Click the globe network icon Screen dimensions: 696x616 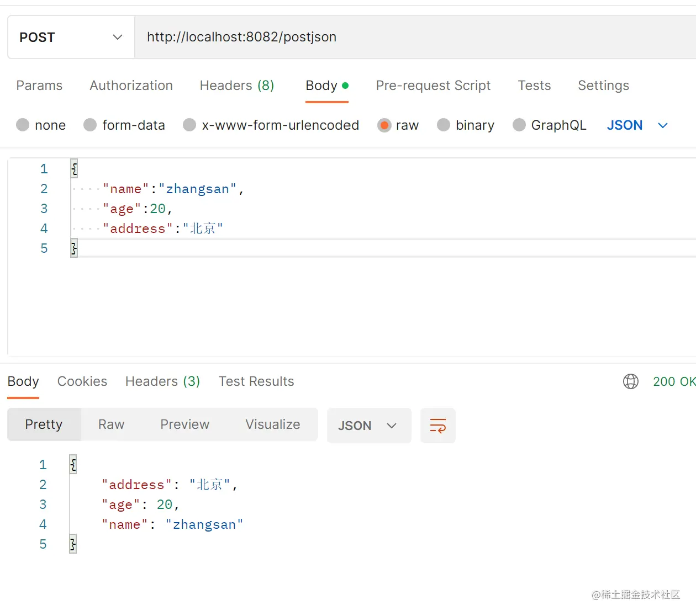630,381
